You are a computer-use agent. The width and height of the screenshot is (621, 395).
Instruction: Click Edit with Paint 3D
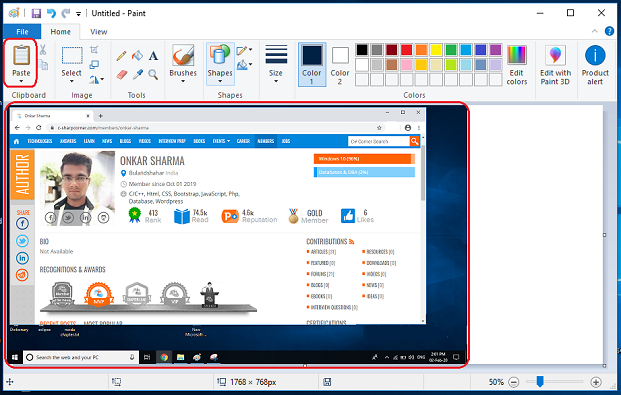pos(555,65)
